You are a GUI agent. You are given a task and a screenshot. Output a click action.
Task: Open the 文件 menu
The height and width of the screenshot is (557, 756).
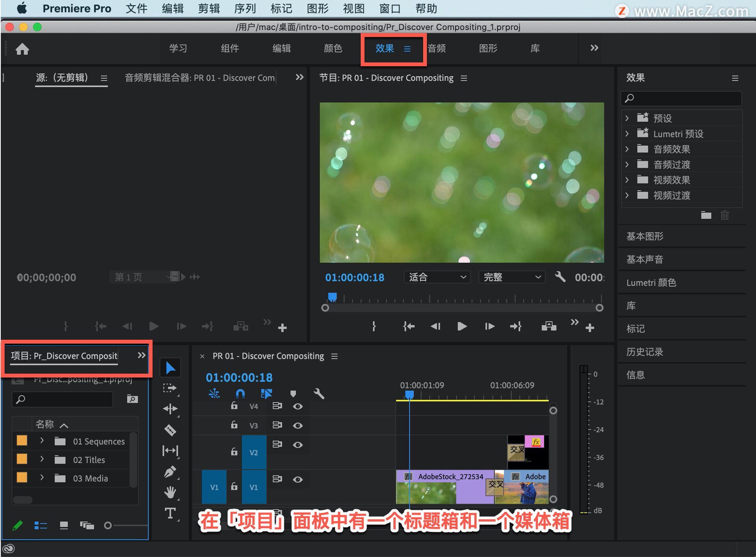pyautogui.click(x=136, y=8)
